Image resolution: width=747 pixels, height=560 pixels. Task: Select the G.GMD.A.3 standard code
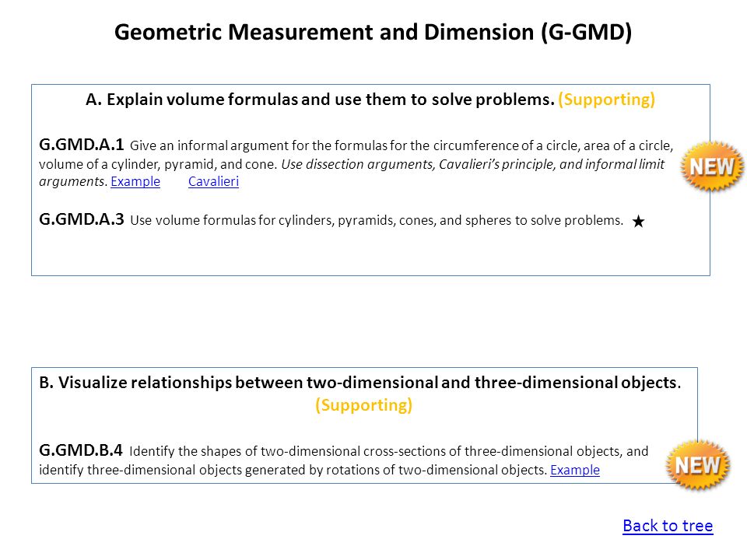point(82,219)
